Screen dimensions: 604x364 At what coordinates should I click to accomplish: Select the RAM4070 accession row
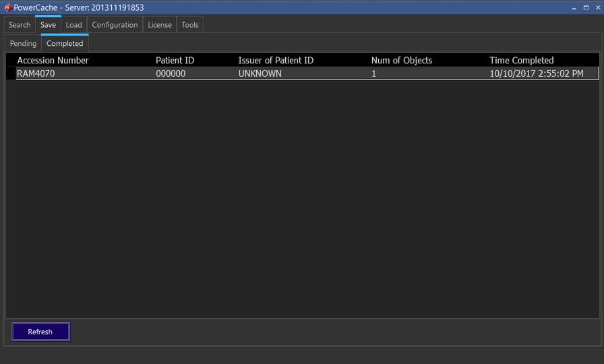pos(36,74)
